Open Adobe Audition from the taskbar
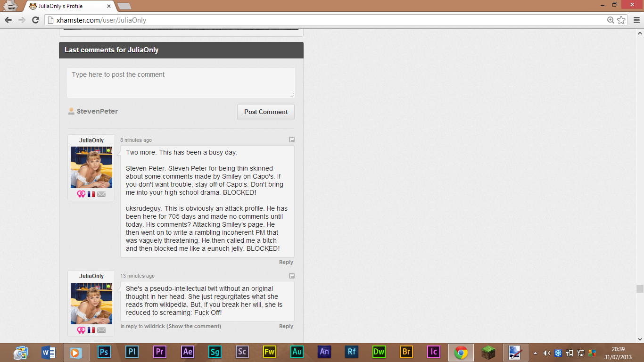Viewport: 644px width, 362px height. pos(297,352)
